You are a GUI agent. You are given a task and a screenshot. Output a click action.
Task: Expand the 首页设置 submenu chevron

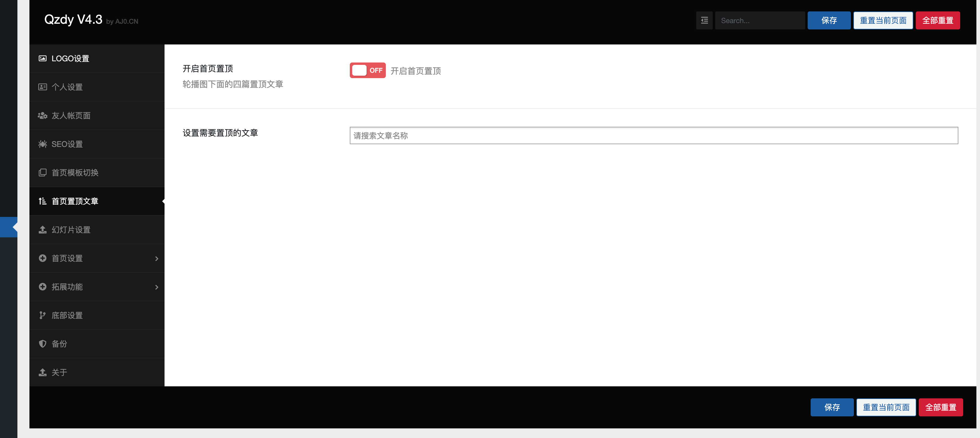(157, 259)
